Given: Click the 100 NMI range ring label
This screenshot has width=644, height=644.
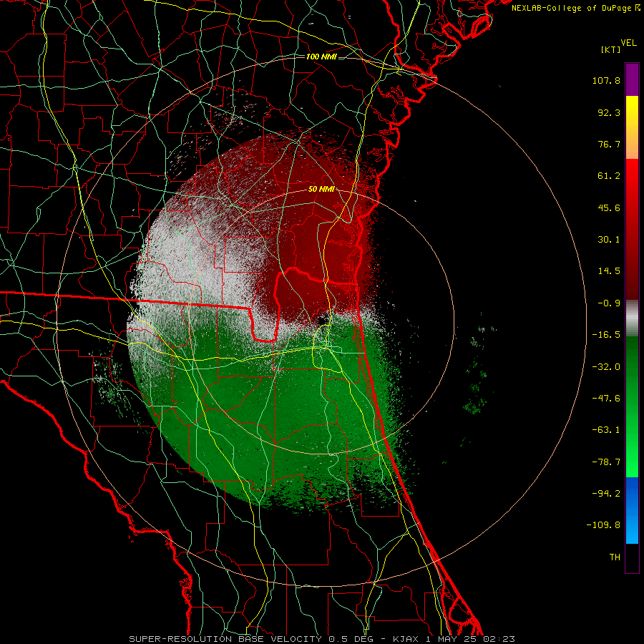Looking at the screenshot, I should pos(321,57).
